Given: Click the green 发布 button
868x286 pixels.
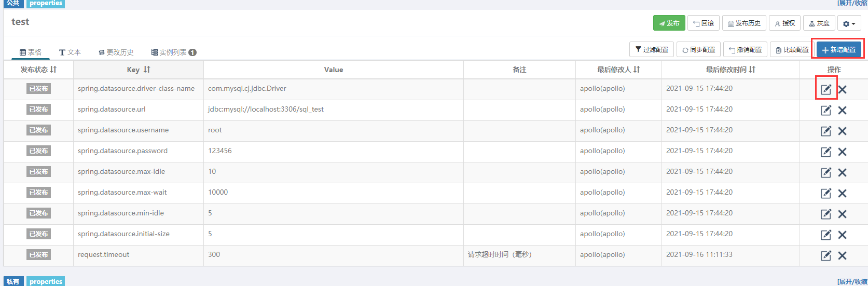Looking at the screenshot, I should pos(669,23).
